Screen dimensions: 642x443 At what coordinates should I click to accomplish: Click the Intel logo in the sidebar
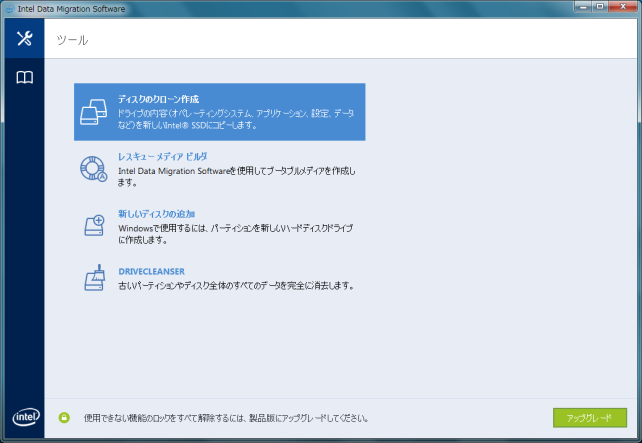pyautogui.click(x=26, y=417)
